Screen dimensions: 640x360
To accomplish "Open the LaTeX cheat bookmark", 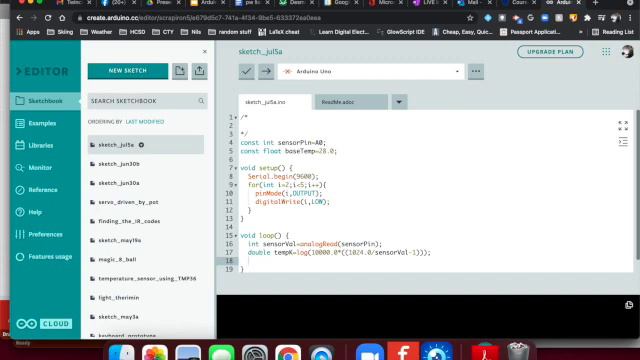I will pos(279,32).
